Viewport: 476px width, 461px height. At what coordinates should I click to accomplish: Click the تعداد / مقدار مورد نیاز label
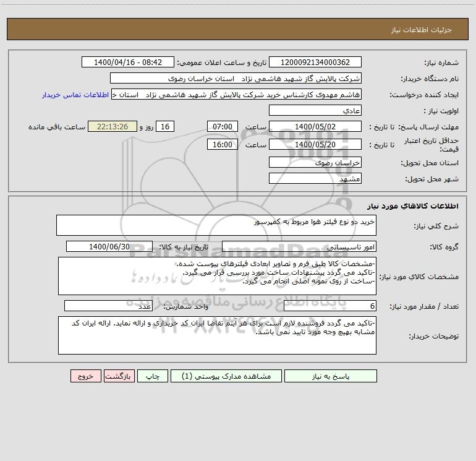424,307
